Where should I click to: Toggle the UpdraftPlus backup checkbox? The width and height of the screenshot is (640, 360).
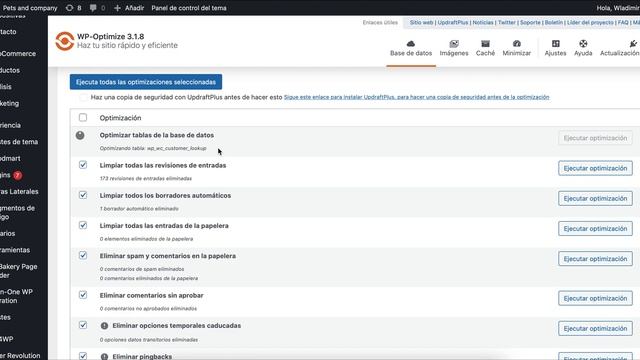83,97
